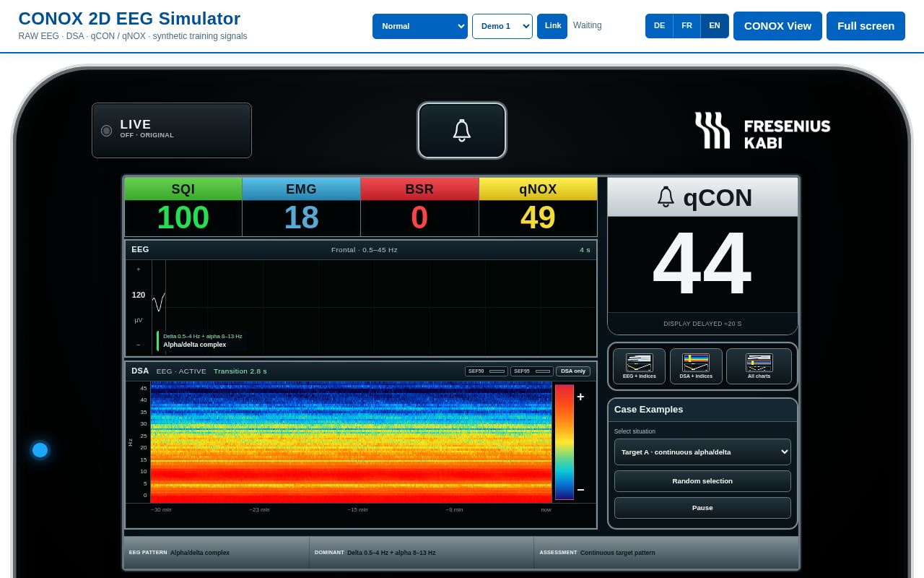Switch language to EN
Screen dimensions: 924x578
click(x=715, y=26)
